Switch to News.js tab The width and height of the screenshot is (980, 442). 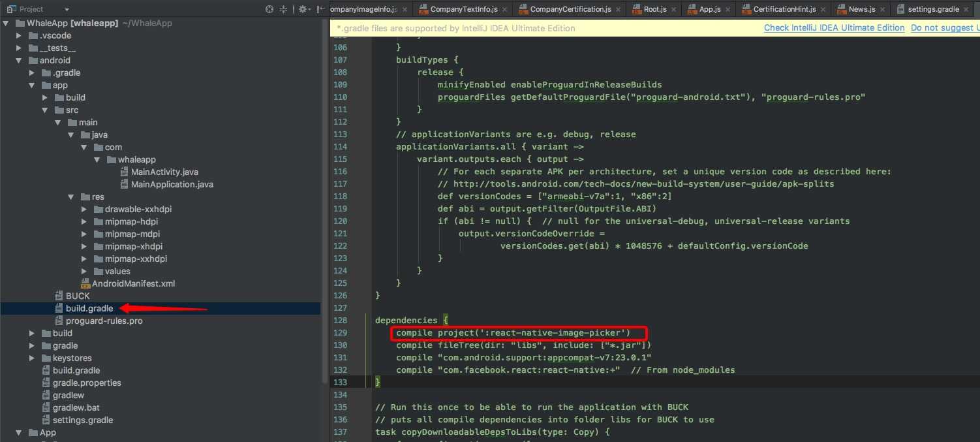(861, 9)
